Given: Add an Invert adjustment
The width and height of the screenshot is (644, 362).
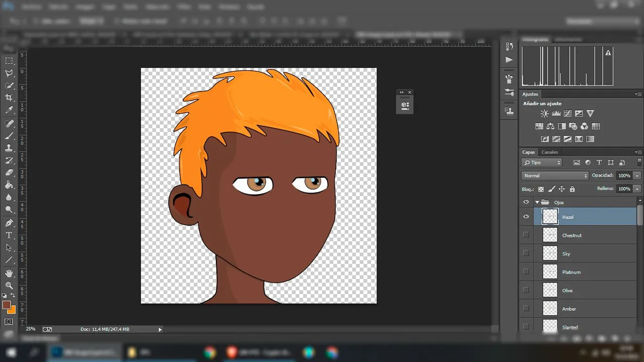Looking at the screenshot, I should pos(545,139).
